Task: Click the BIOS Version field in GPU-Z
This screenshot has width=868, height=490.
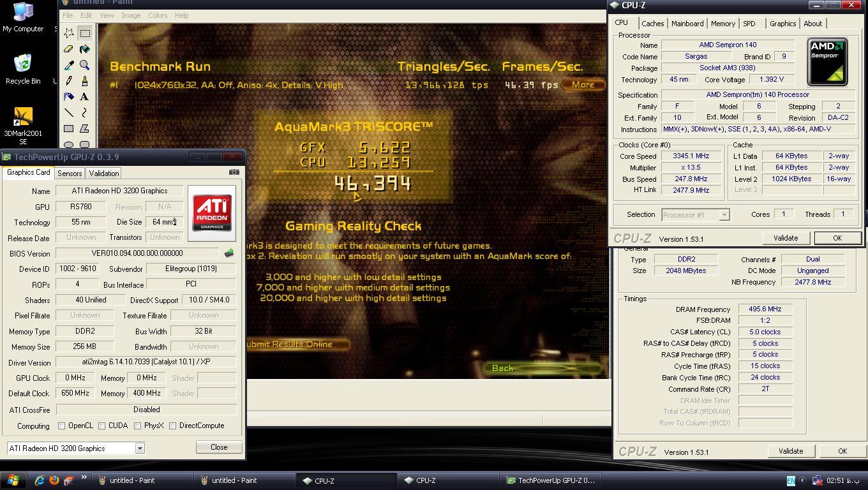Action: coord(137,253)
